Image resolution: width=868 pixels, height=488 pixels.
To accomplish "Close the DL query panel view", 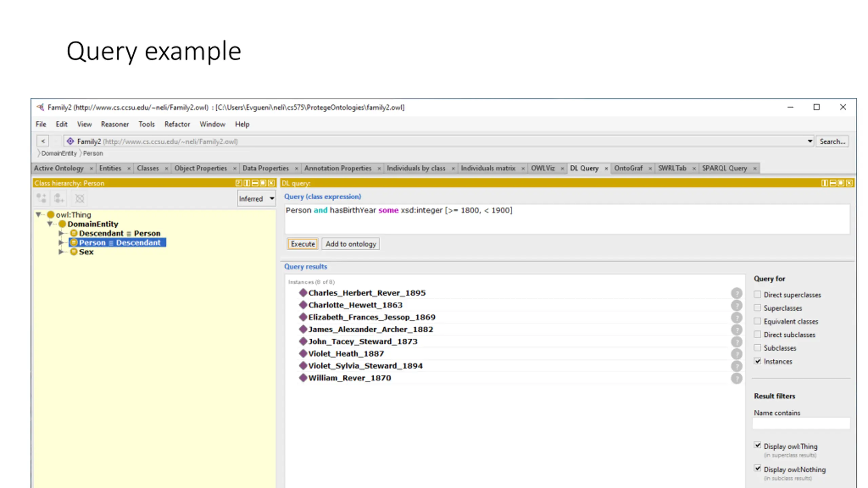I will 849,183.
